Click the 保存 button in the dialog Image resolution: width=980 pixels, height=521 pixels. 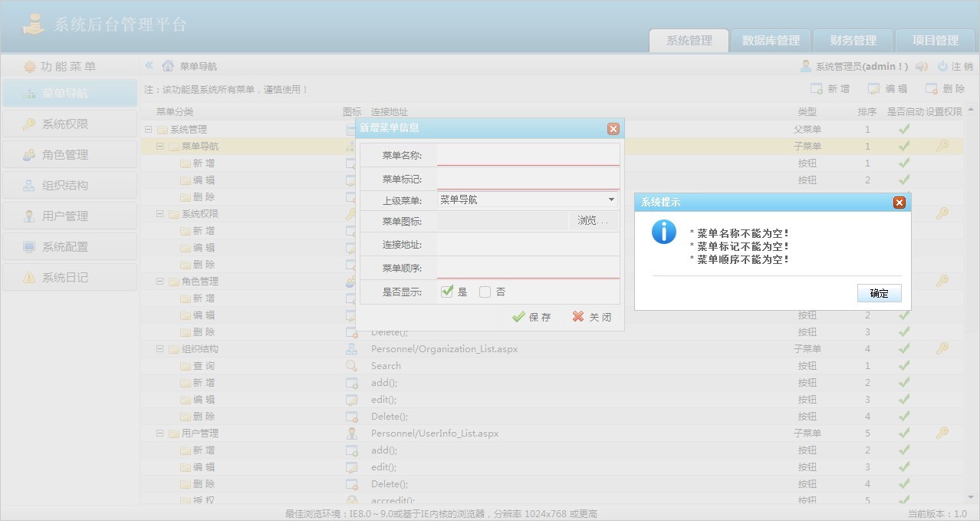532,316
